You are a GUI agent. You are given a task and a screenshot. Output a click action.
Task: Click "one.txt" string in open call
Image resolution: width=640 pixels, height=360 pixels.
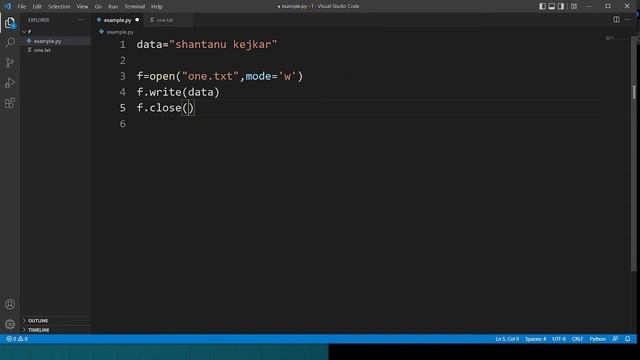tap(210, 76)
